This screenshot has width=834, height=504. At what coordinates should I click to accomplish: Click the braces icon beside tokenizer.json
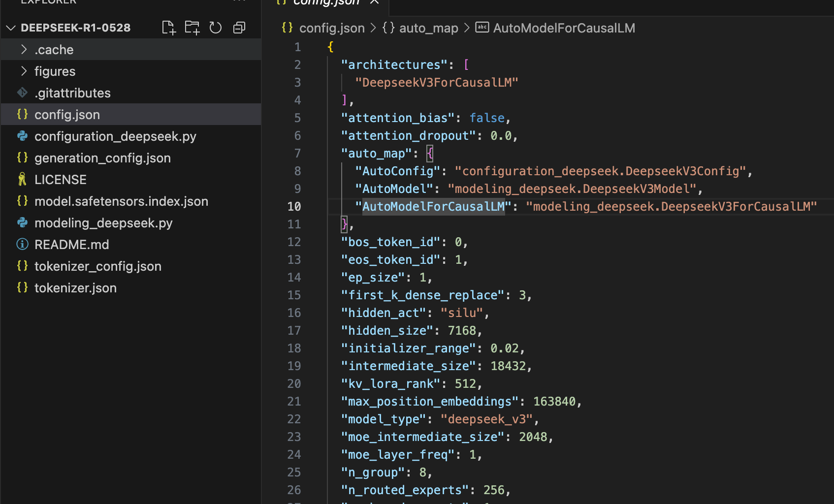coord(22,287)
